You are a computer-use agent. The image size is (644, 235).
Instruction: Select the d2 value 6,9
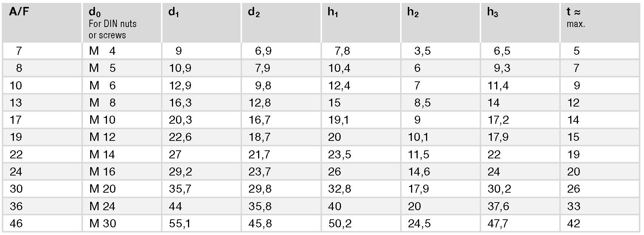(x=263, y=51)
